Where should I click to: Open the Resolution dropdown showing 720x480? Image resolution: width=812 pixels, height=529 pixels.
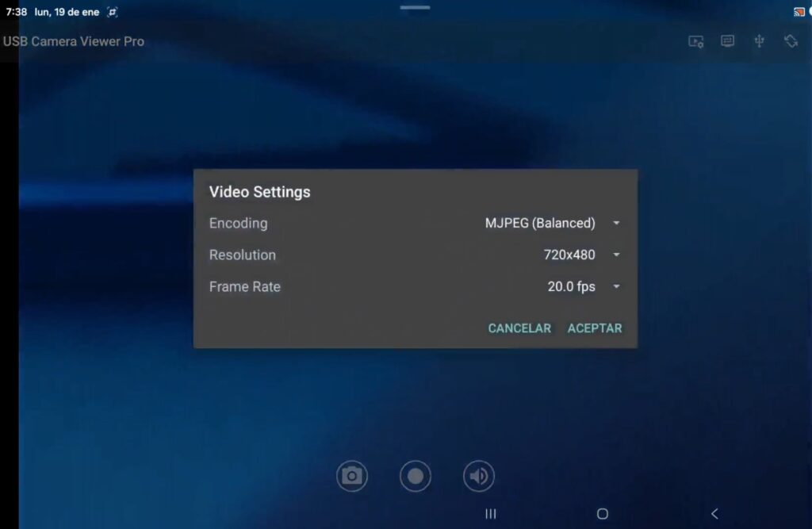pyautogui.click(x=580, y=255)
